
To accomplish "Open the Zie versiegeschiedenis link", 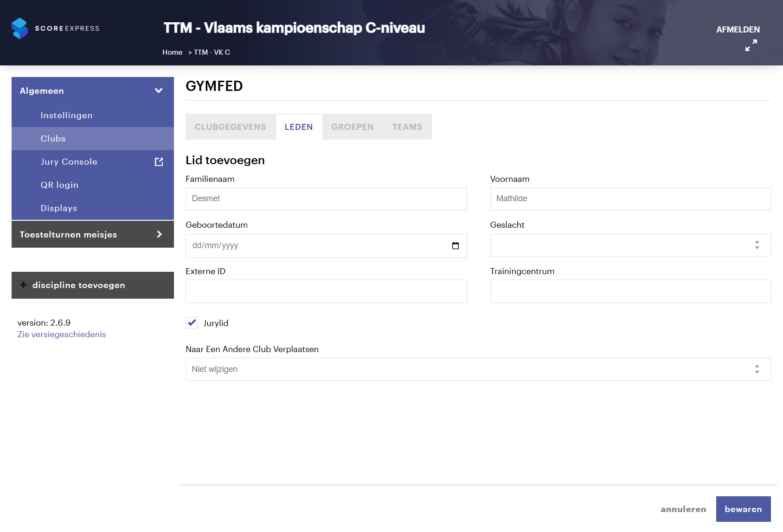I will 62,334.
